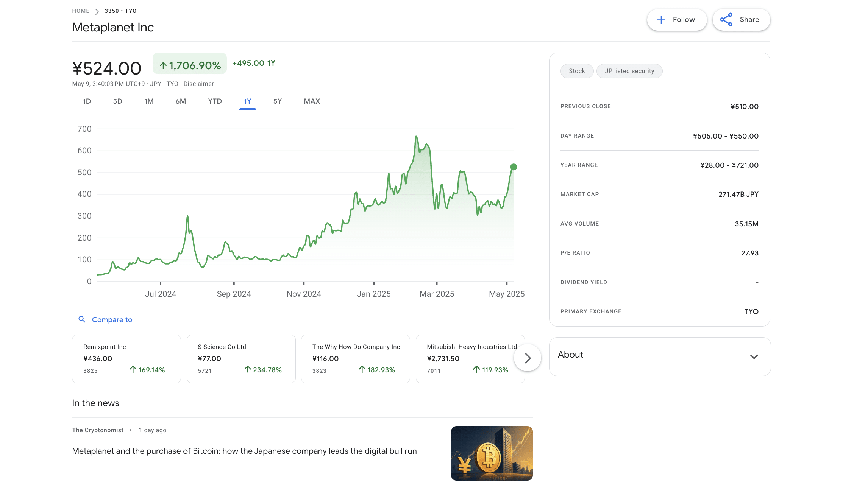Click the ¥524.00 current price
Image resolution: width=868 pixels, height=495 pixels.
[106, 68]
